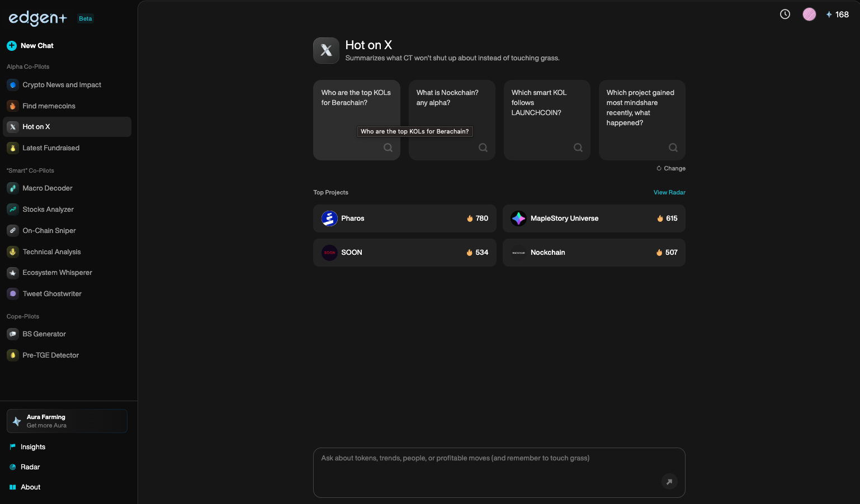Click the pink profile avatar

809,15
